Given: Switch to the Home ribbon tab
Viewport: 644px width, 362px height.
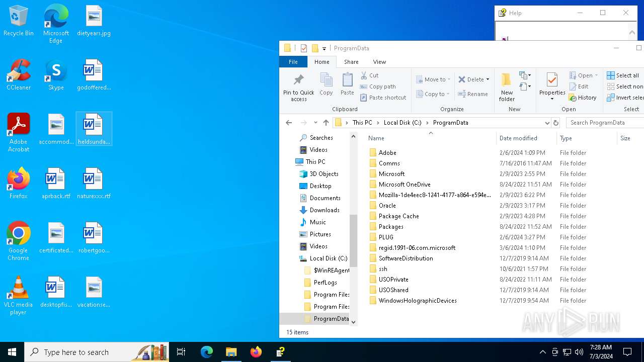Looking at the screenshot, I should (321, 62).
